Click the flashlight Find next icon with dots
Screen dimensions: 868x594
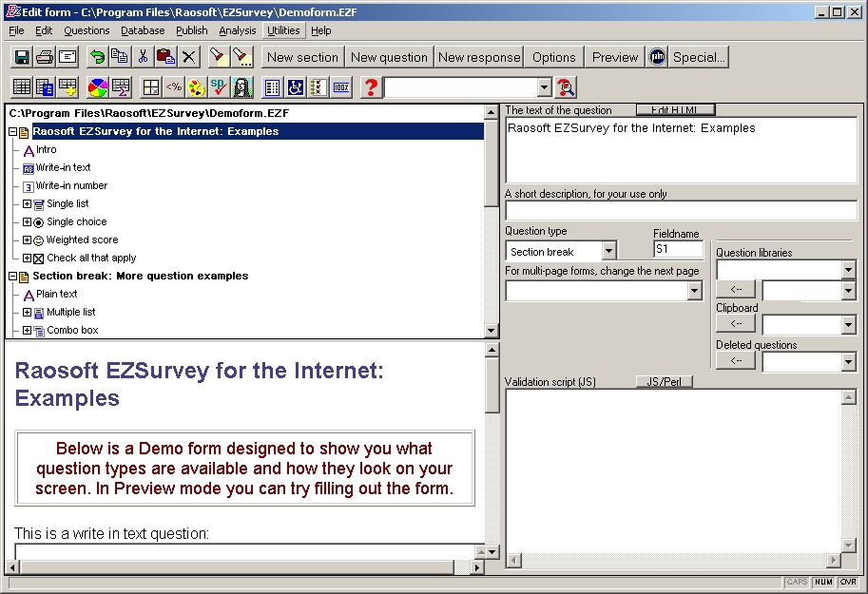pyautogui.click(x=241, y=57)
